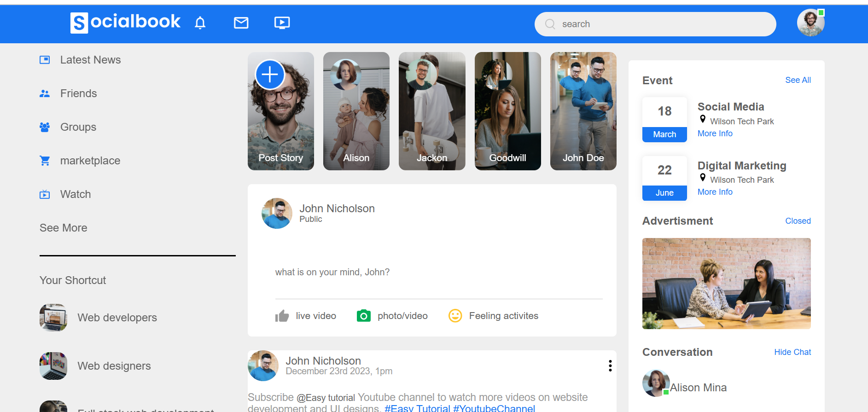Screen dimensions: 868x412
Task: Expand See More in sidebar
Action: (x=64, y=228)
